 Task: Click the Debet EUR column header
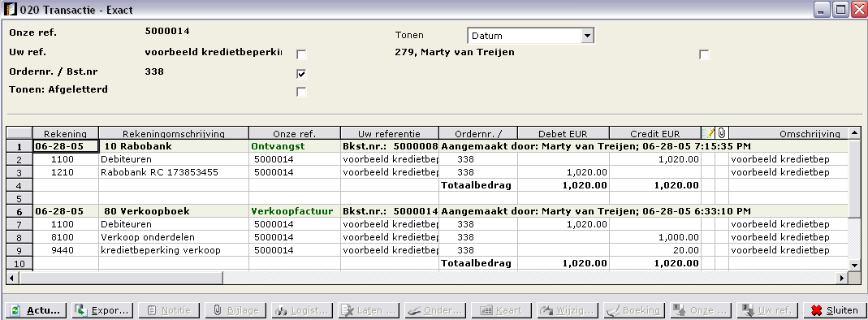pos(563,133)
